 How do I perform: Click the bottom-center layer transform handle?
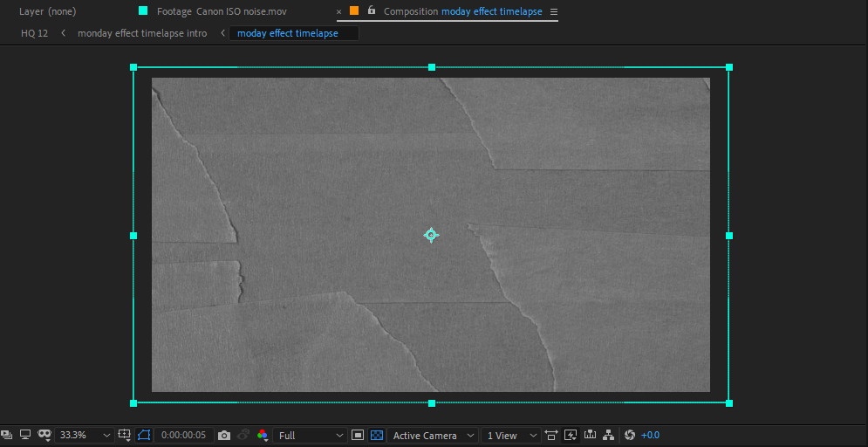pos(432,403)
